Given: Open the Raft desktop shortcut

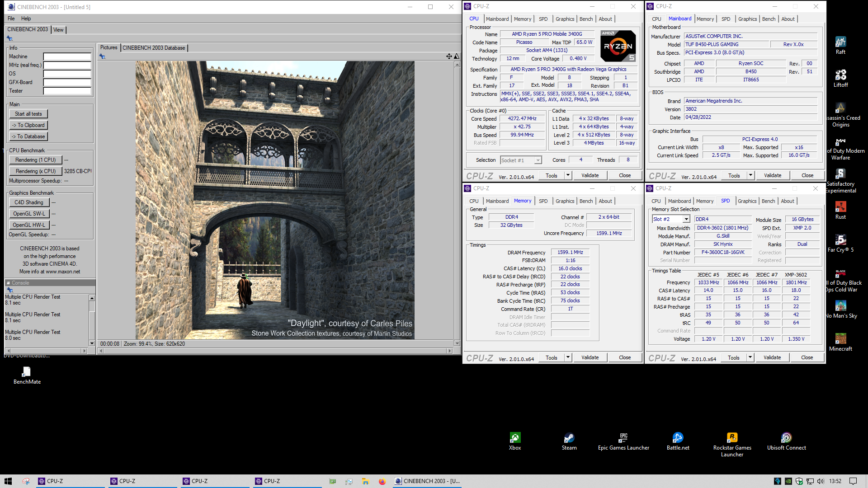Looking at the screenshot, I should [x=840, y=45].
